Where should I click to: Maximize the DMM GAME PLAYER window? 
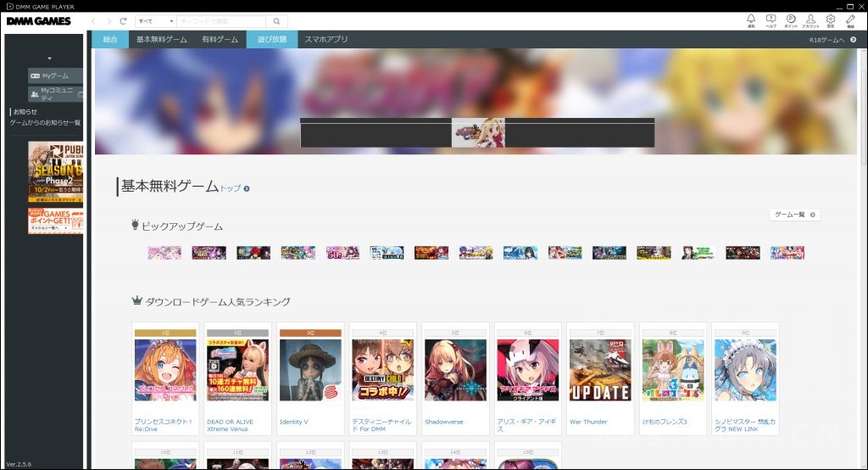coord(849,6)
